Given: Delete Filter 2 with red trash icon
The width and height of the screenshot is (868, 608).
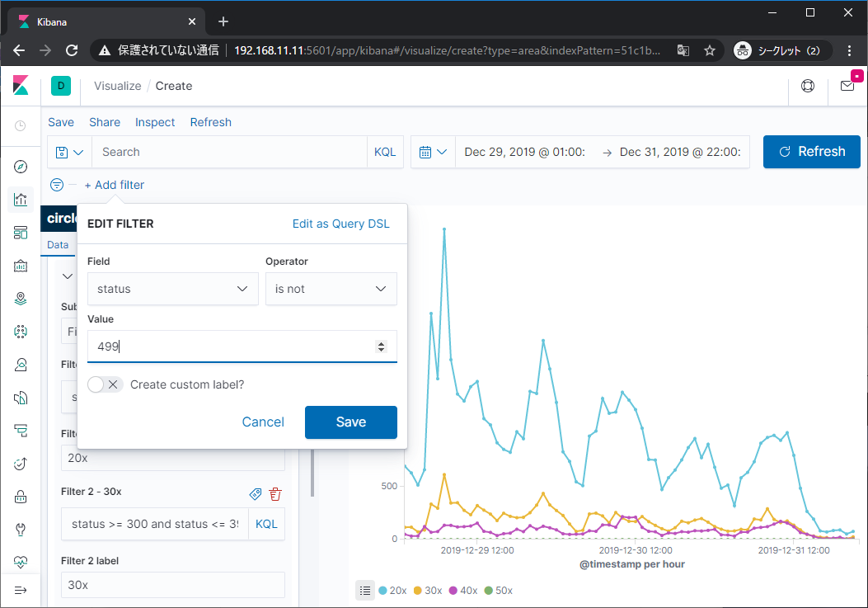Looking at the screenshot, I should point(275,493).
